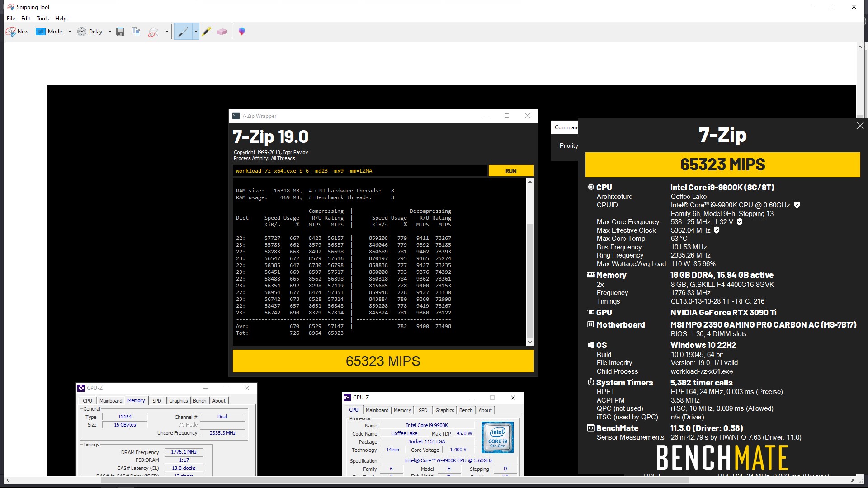Click Max Core Frequency verified shield
This screenshot has width=868, height=488.
[x=740, y=222]
